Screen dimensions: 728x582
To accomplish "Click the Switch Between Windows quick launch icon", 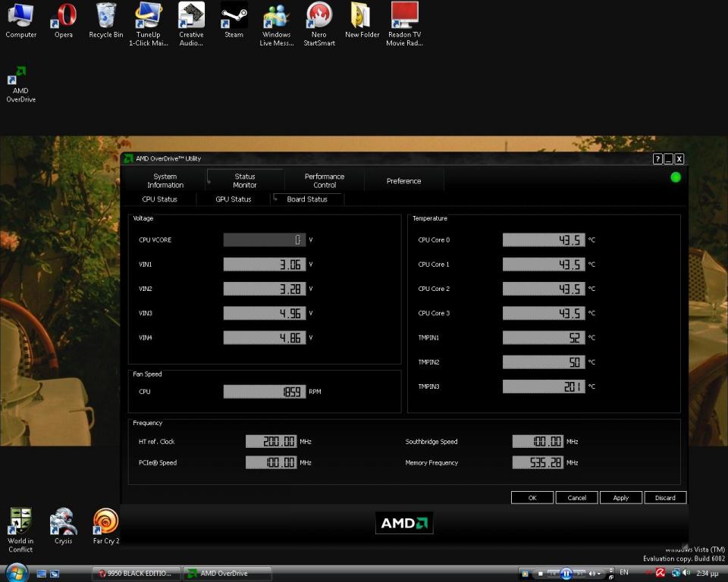I will click(x=55, y=574).
